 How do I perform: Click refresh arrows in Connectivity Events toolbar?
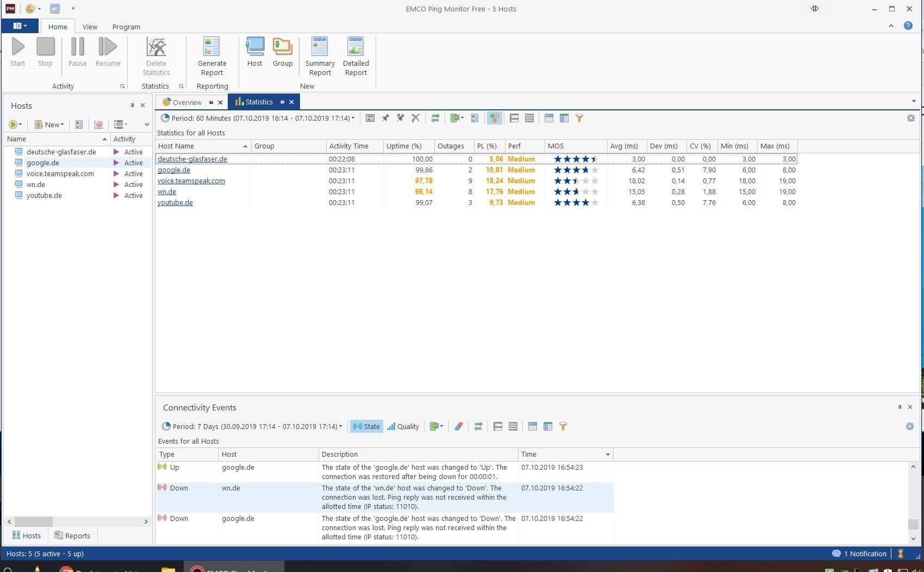pos(478,426)
